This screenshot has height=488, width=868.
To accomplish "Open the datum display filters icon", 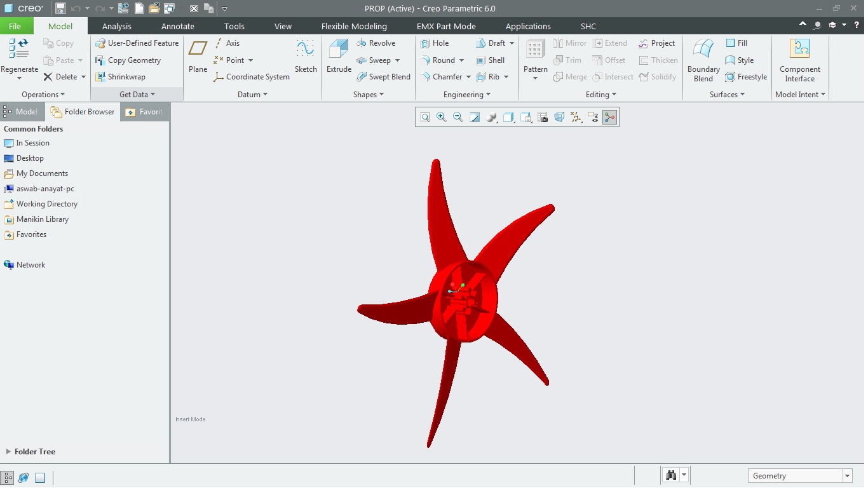I will 576,117.
